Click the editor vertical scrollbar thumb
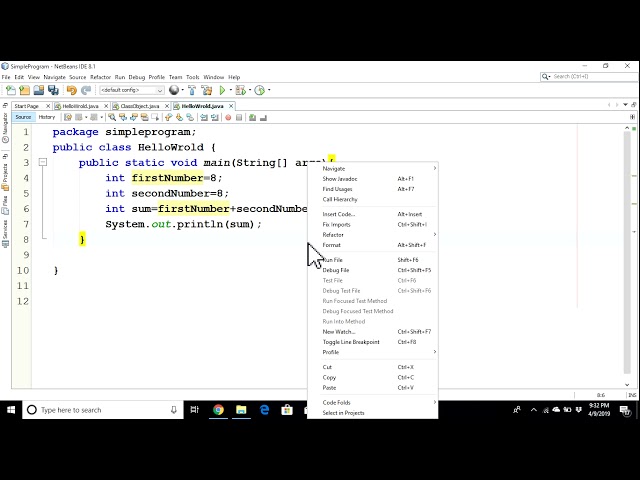 (x=627, y=253)
